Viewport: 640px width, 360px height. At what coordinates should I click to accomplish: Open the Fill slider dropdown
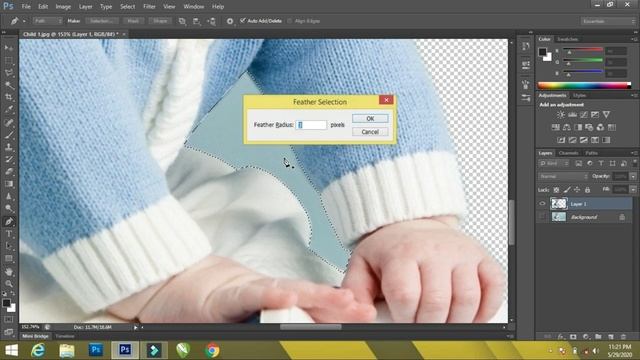coord(633,190)
